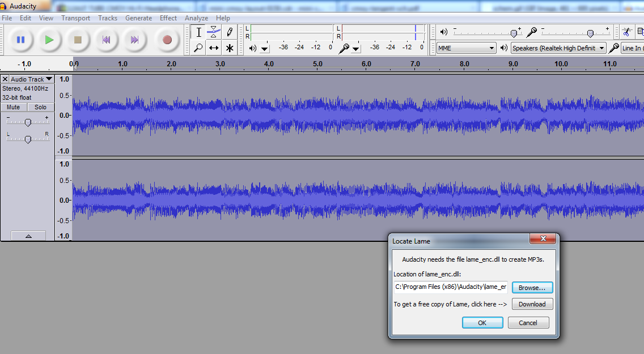
Task: Open the Edit menu
Action: tap(26, 18)
